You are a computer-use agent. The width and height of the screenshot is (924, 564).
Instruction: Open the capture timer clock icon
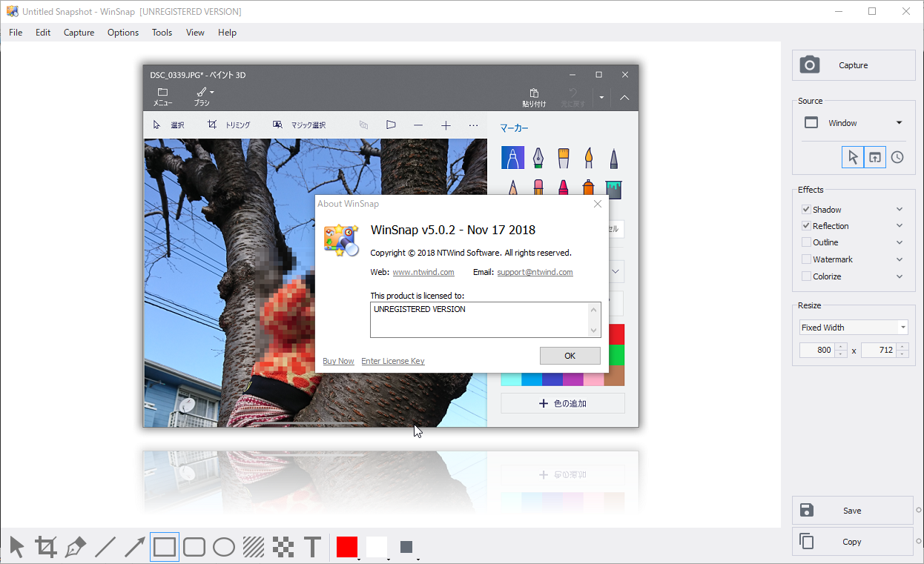[x=897, y=157]
